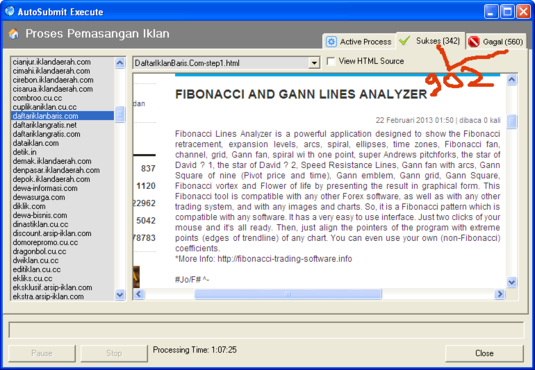This screenshot has width=535, height=370.
Task: Click the preview horizontal scrollbar thumb
Action: [x=288, y=294]
